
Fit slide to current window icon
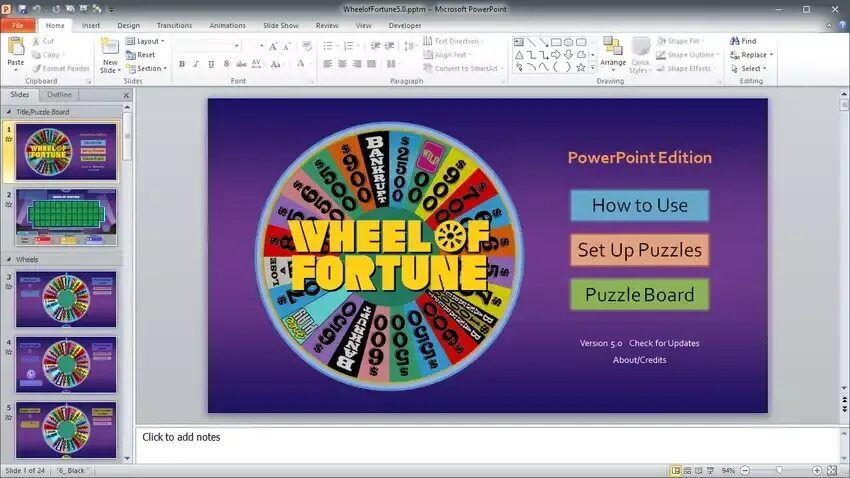pos(832,470)
